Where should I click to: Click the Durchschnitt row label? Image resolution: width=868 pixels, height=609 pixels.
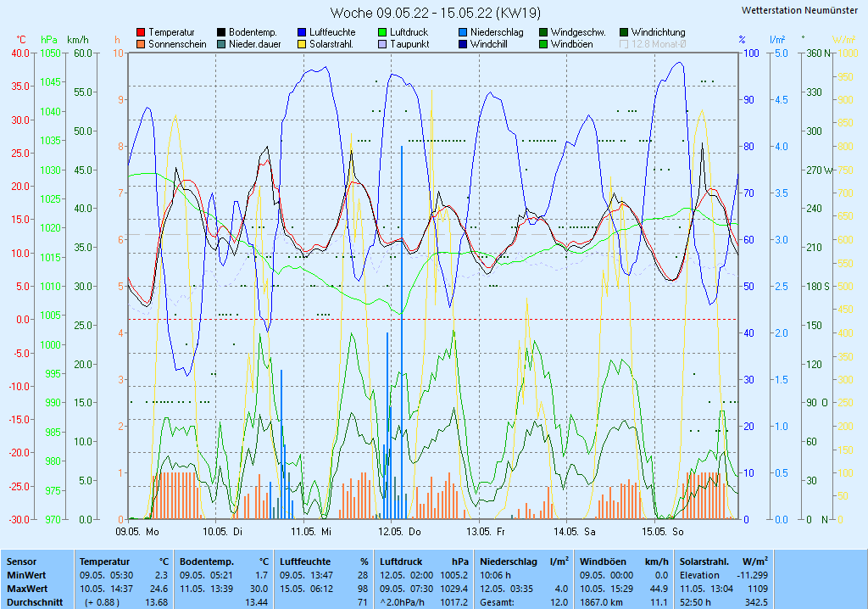[35, 602]
